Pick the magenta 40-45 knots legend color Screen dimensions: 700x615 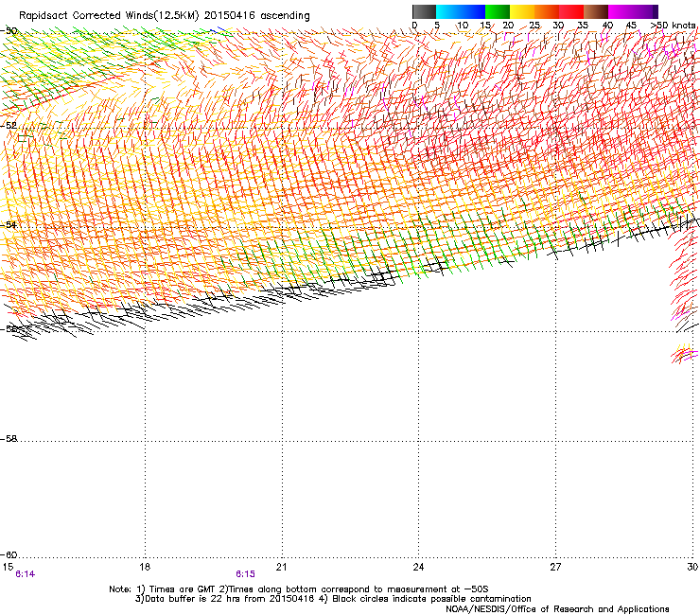[x=621, y=11]
